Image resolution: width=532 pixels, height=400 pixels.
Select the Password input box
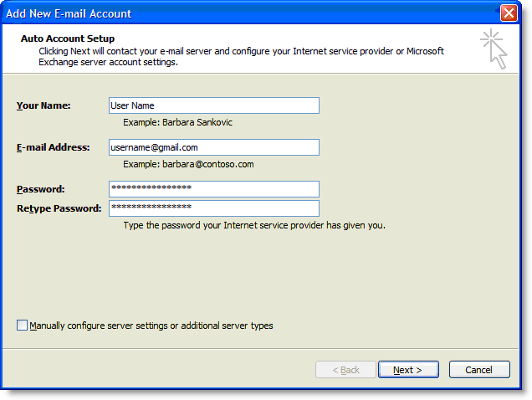tap(214, 189)
